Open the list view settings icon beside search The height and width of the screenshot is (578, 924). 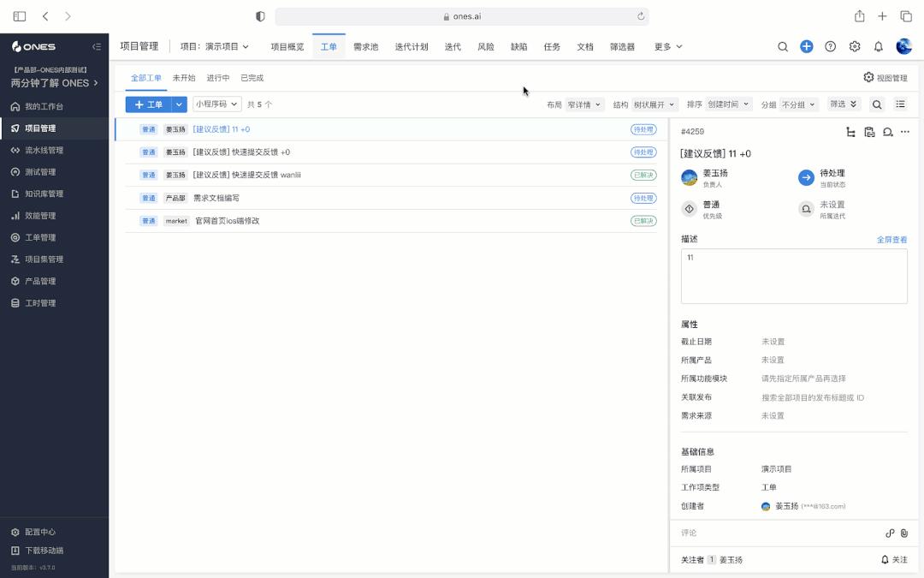point(899,103)
